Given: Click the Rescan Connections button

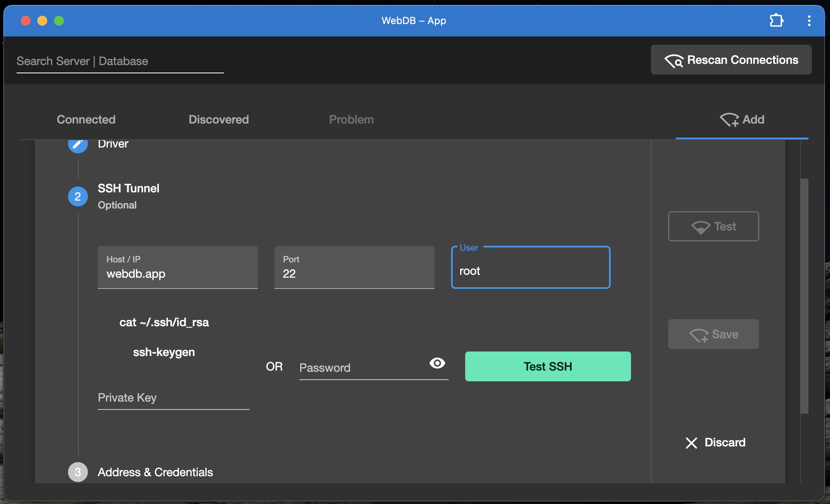Looking at the screenshot, I should 731,60.
